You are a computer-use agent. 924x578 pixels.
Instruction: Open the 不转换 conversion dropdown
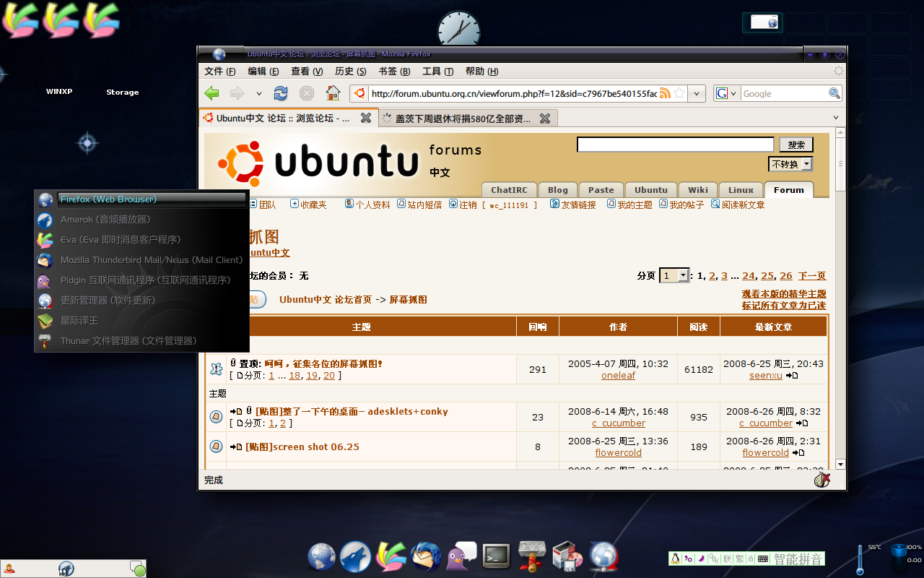[790, 164]
